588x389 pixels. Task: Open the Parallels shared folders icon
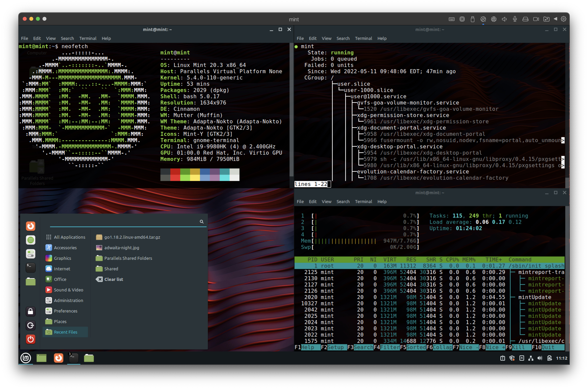point(546,19)
